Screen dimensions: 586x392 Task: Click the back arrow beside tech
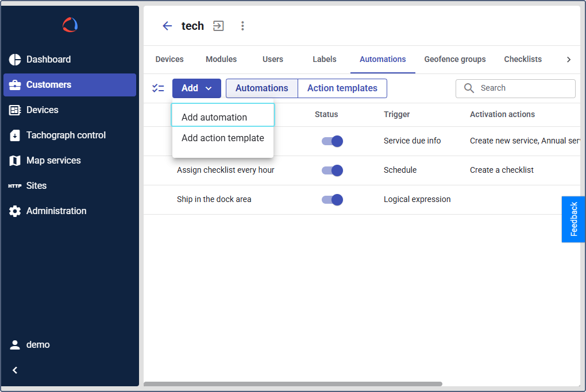click(x=167, y=26)
